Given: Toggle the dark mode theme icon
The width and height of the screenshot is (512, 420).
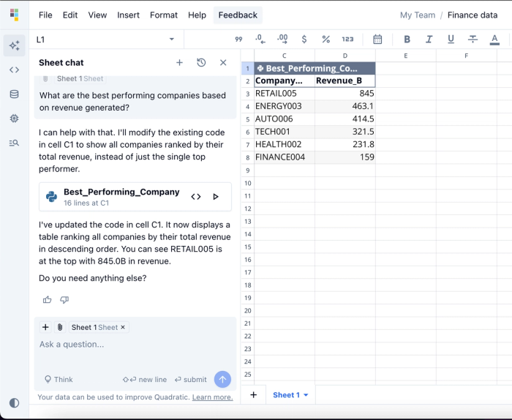Looking at the screenshot, I should click(15, 402).
